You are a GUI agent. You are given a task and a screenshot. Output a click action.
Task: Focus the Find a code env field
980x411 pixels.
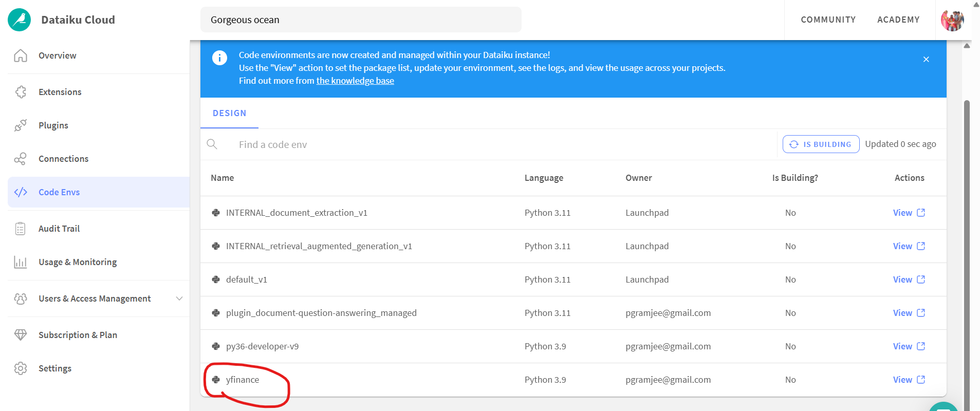tap(504, 144)
